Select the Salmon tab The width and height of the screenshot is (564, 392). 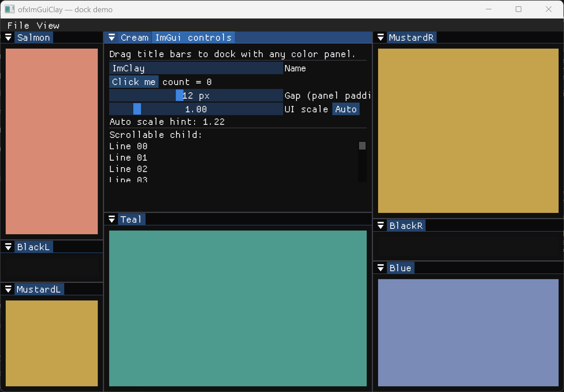[x=34, y=38]
